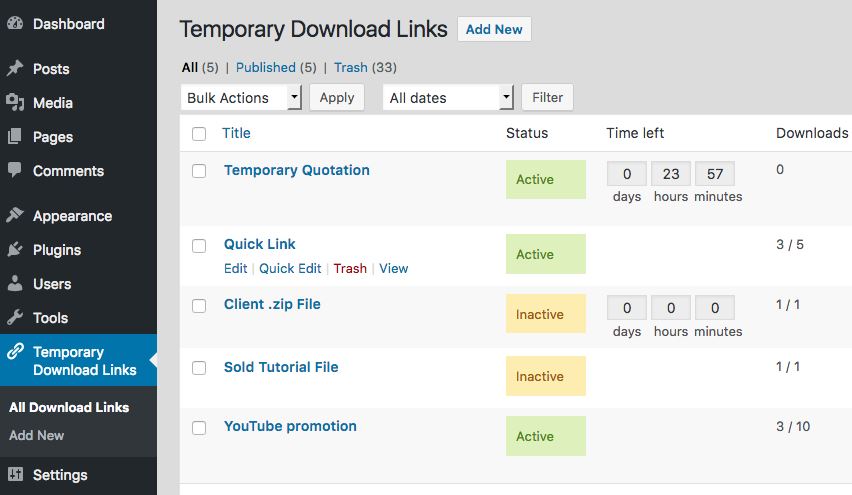Image resolution: width=852 pixels, height=495 pixels.
Task: Open Media via its camera icon
Action: [x=15, y=102]
